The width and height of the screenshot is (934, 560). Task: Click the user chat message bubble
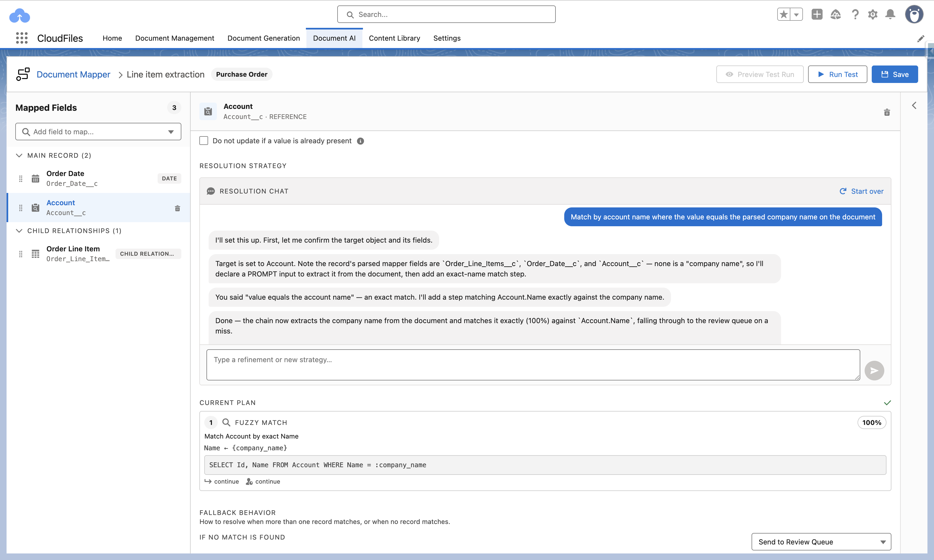pyautogui.click(x=723, y=217)
